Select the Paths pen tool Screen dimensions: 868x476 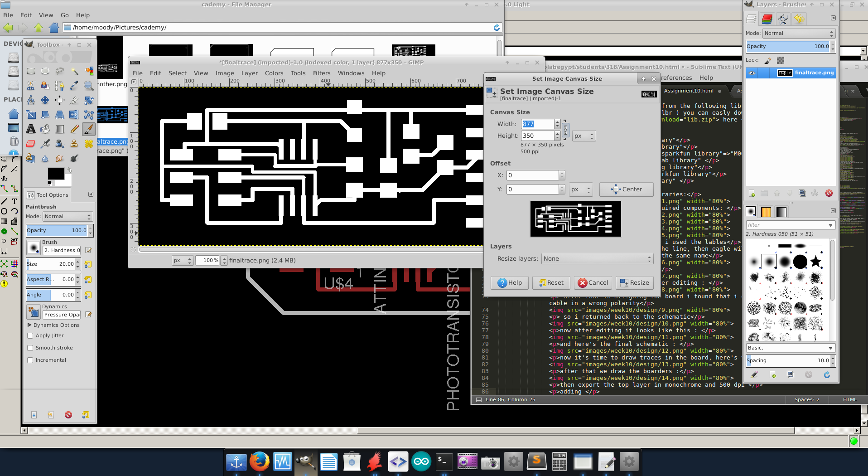pyautogui.click(x=60, y=86)
